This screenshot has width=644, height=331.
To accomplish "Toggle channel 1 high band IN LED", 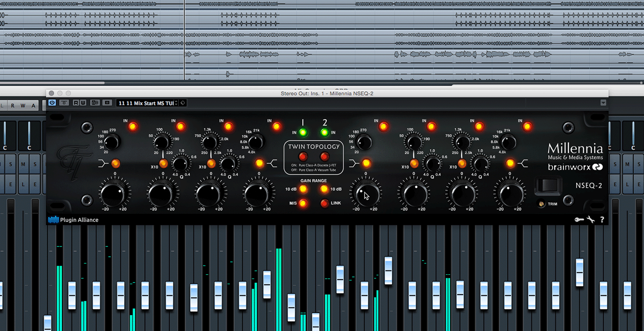I will tap(277, 126).
